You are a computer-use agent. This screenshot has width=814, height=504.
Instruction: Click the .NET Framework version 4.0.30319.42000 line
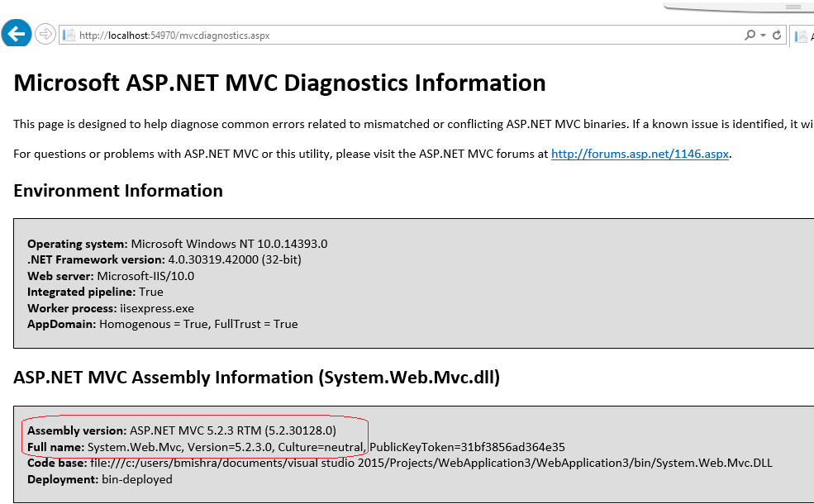pyautogui.click(x=164, y=259)
